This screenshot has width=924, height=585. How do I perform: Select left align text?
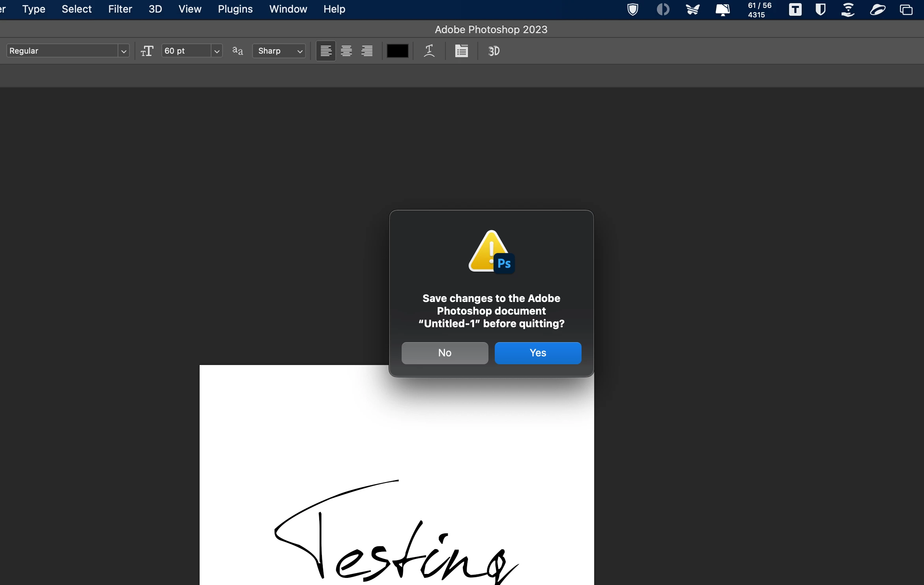pos(326,51)
